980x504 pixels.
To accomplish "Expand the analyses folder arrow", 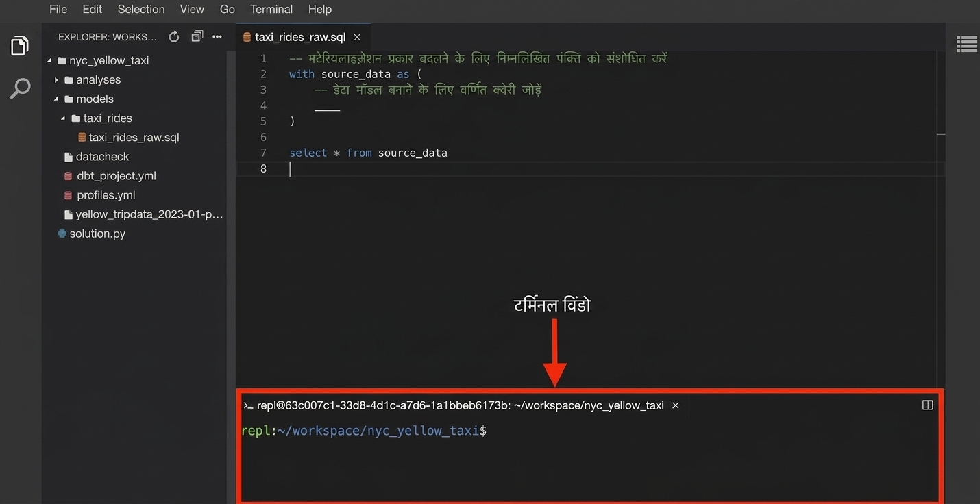I will click(x=56, y=79).
